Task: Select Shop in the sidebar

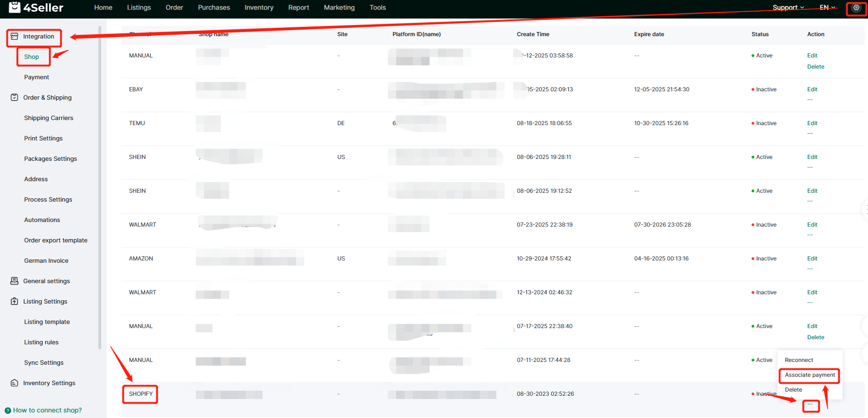Action: point(32,57)
